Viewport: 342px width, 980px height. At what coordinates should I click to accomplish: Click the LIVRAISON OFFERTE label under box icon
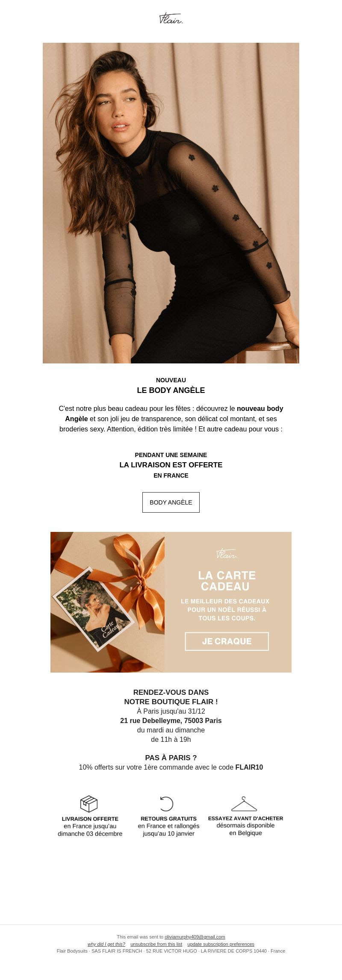click(x=90, y=819)
